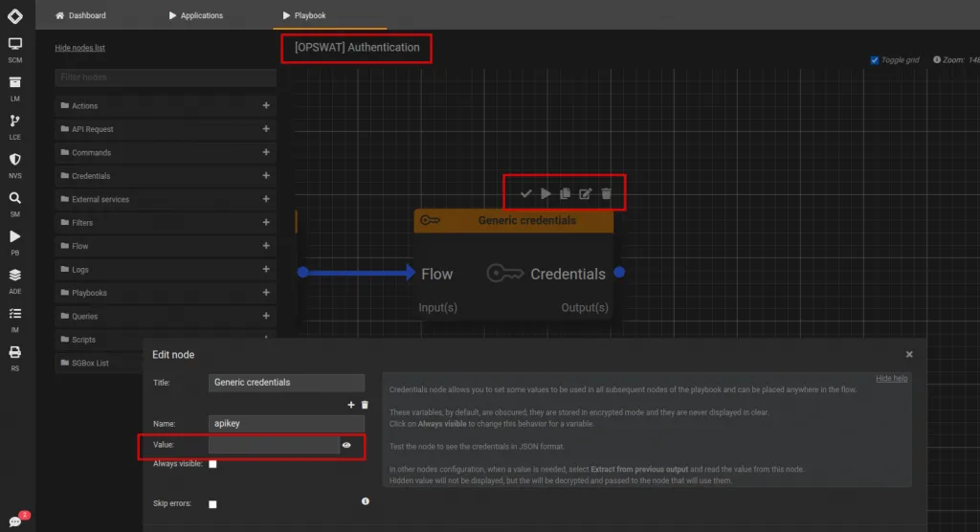This screenshot has height=532, width=980.
Task: Duplicate the node with copy icon
Action: point(565,194)
